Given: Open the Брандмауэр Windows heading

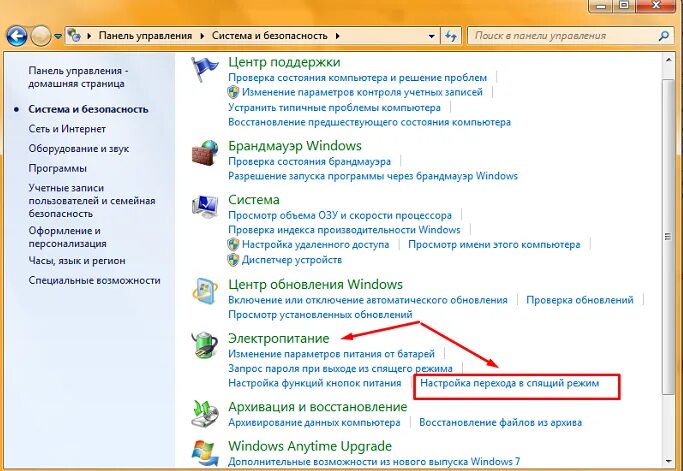Looking at the screenshot, I should [x=295, y=146].
